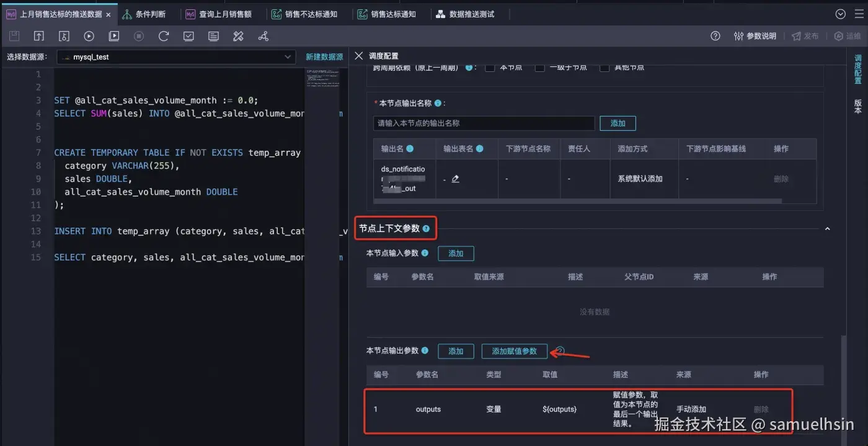Click the format code tools icon
868x446 pixels.
(238, 36)
